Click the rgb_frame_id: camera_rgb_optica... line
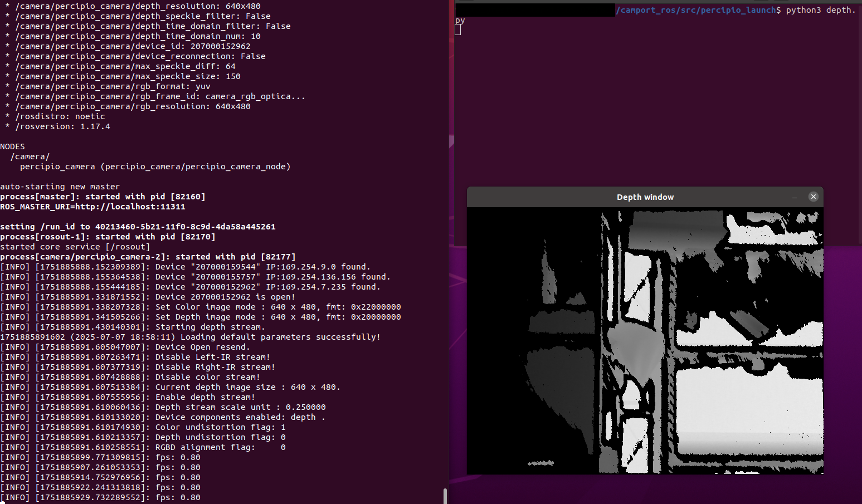The image size is (862, 504). pyautogui.click(x=155, y=96)
